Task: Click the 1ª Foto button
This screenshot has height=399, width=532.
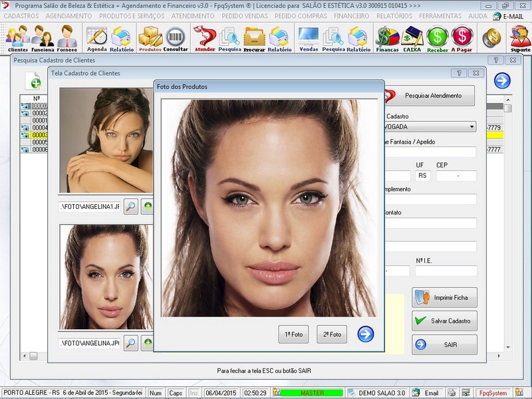Action: (x=293, y=334)
